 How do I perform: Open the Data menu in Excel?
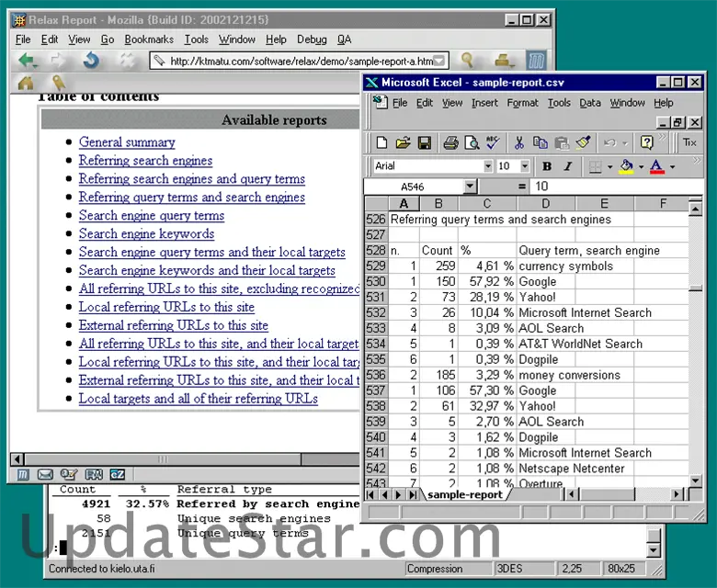(x=590, y=103)
